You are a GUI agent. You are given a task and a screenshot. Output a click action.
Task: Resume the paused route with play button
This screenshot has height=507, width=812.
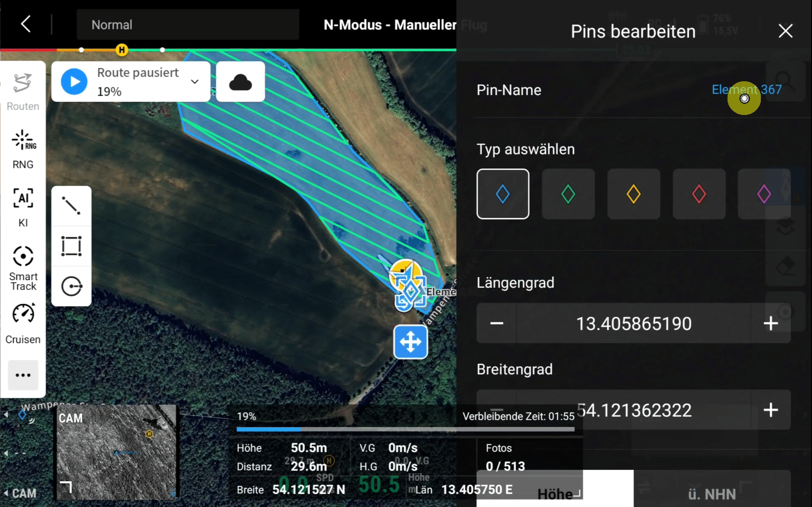point(74,82)
